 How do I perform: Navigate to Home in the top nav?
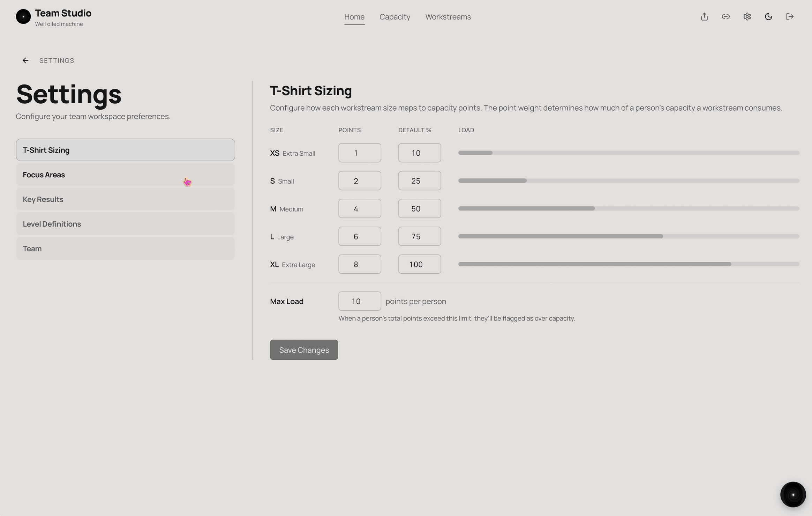pyautogui.click(x=354, y=16)
